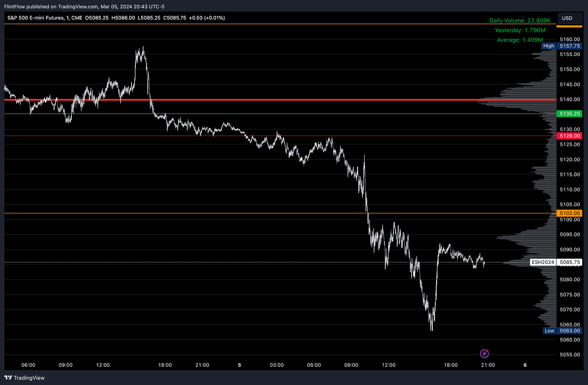
Task: Click the Daily Volume: 23.809K text
Action: coord(520,21)
